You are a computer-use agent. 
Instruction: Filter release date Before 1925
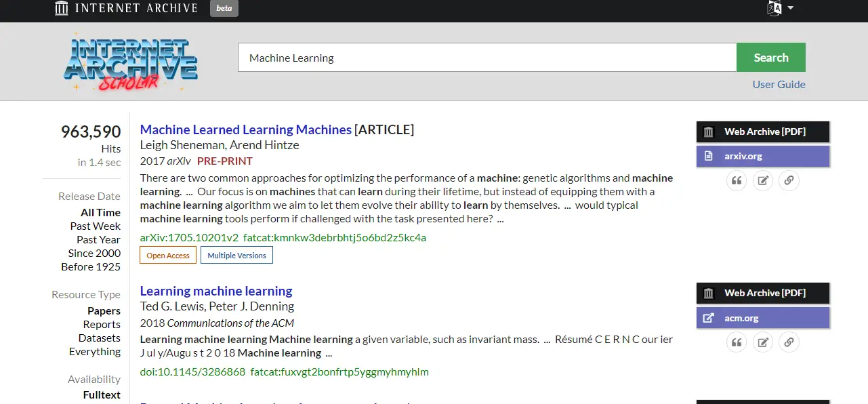(91, 266)
